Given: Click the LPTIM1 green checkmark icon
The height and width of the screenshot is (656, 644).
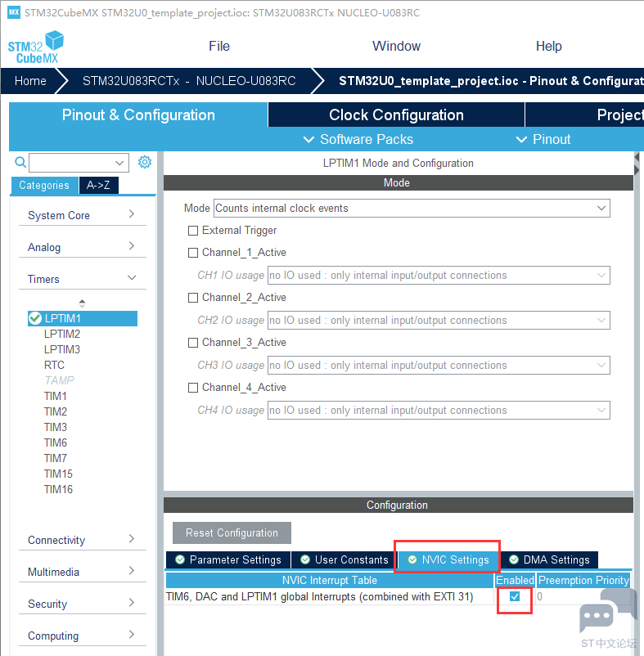Looking at the screenshot, I should tap(34, 318).
